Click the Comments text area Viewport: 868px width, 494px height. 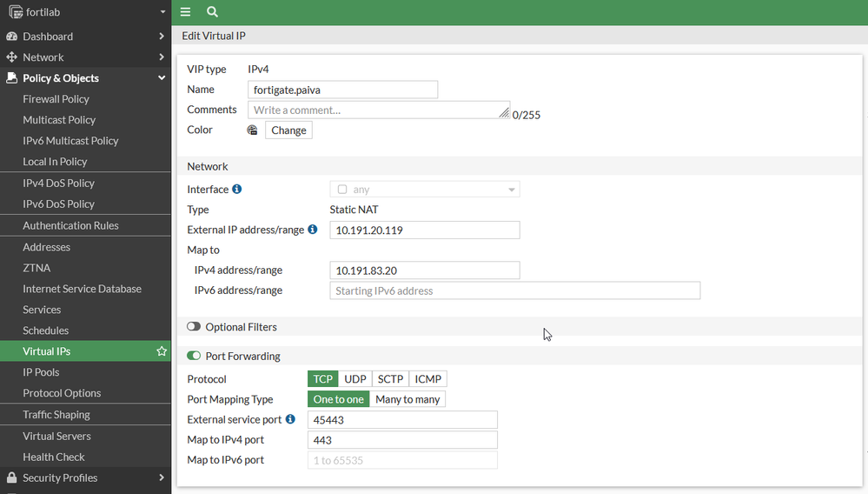pos(379,110)
